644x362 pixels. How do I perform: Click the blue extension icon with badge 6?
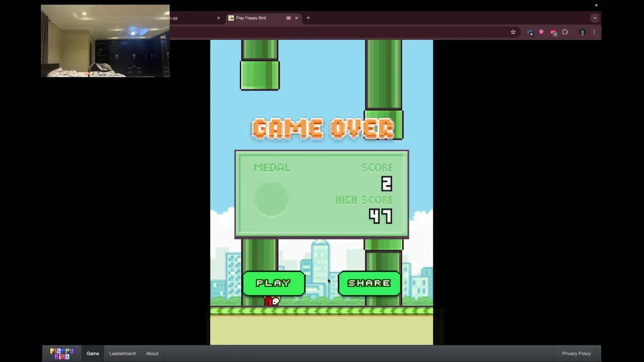click(530, 32)
